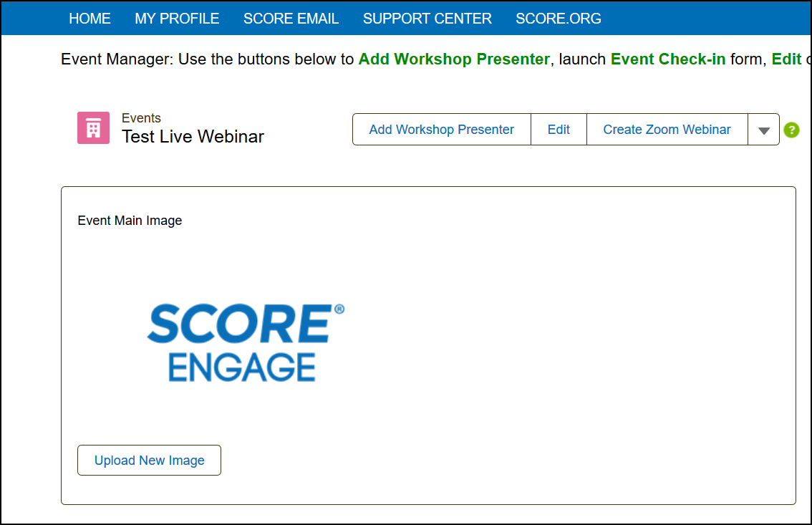Click the green help question mark icon
Viewport: 812px width, 525px height.
tap(791, 130)
